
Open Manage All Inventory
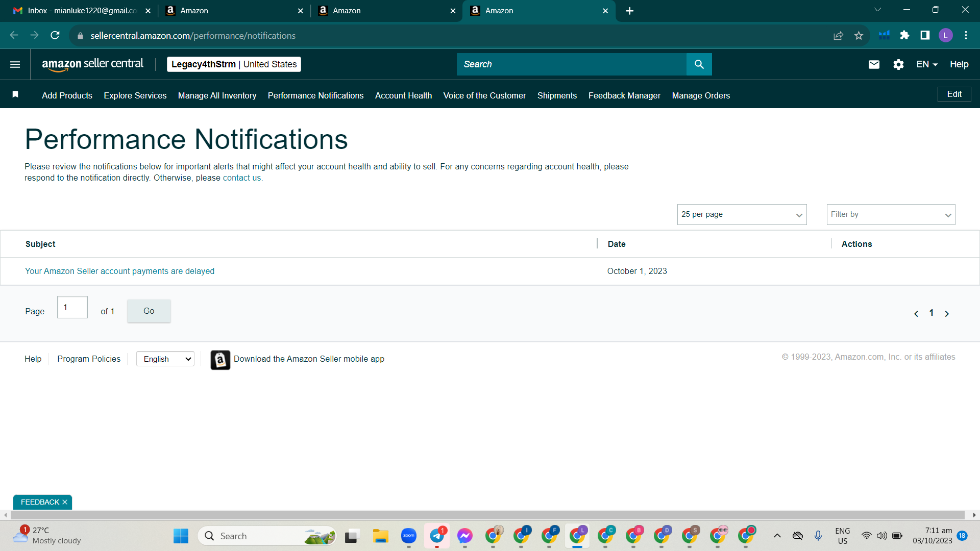tap(217, 96)
